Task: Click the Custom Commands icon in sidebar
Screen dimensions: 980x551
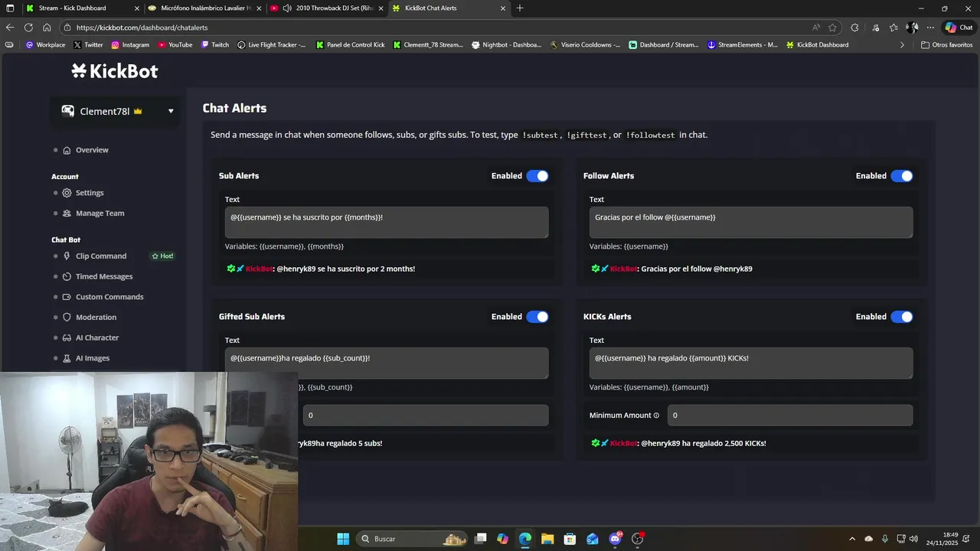Action: (67, 297)
